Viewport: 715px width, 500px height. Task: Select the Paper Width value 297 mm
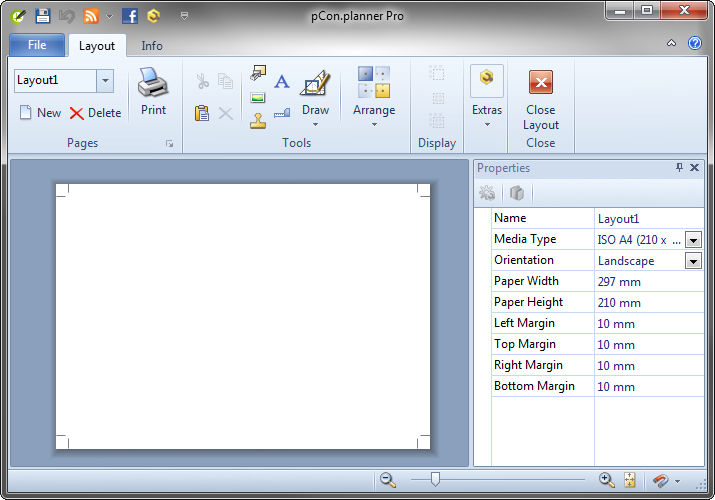pyautogui.click(x=649, y=282)
